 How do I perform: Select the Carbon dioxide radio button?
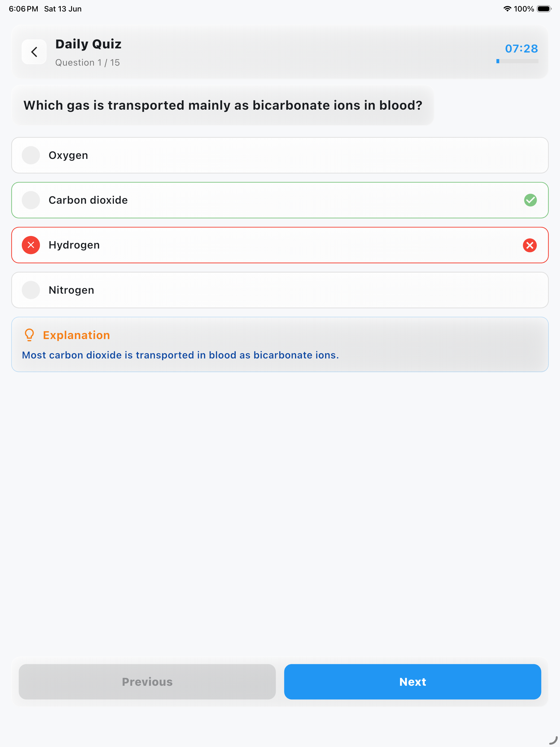(31, 200)
